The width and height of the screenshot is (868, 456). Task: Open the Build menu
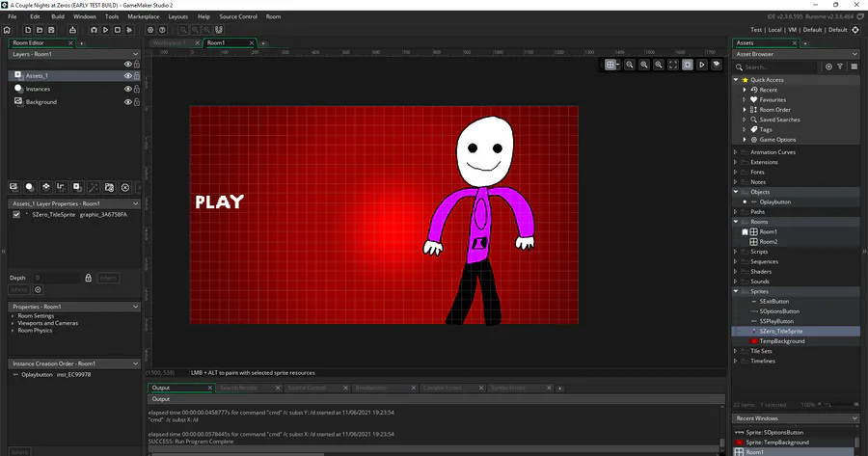[x=59, y=16]
